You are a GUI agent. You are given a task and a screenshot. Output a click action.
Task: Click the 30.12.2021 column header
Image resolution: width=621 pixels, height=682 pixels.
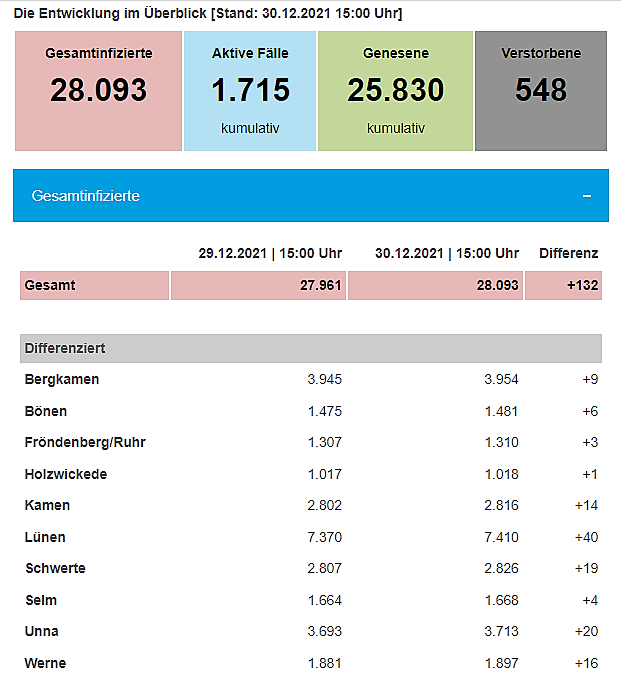[447, 253]
